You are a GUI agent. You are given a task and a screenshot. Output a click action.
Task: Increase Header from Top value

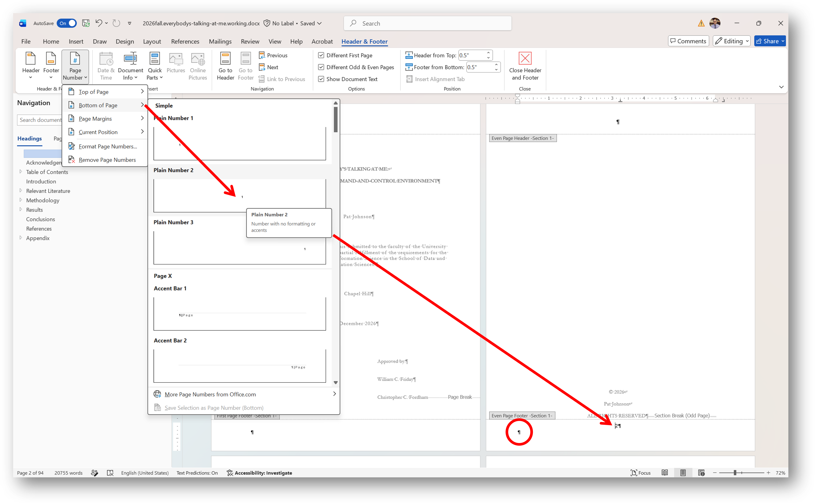click(488, 53)
